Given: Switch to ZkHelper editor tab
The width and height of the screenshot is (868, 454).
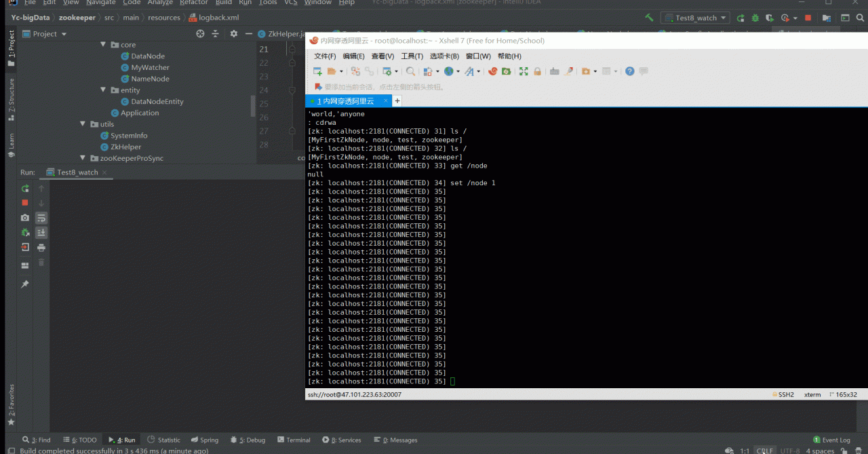Looking at the screenshot, I should [x=281, y=33].
